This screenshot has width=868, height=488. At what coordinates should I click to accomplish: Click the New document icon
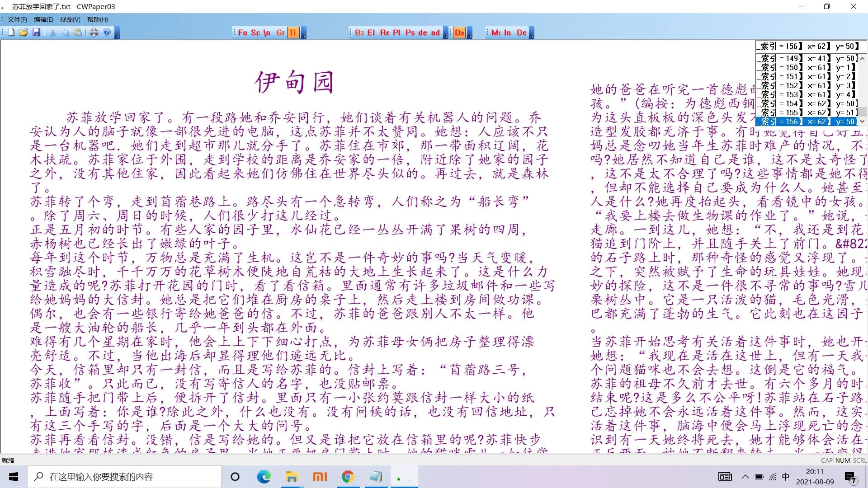11,33
